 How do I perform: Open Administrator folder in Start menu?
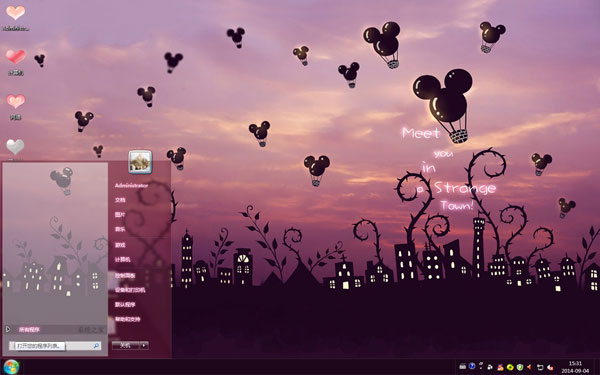[x=131, y=186]
